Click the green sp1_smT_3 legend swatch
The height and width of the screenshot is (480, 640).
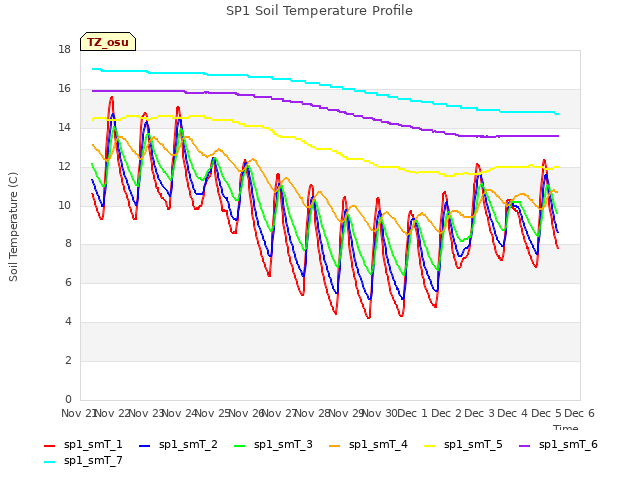coord(240,446)
